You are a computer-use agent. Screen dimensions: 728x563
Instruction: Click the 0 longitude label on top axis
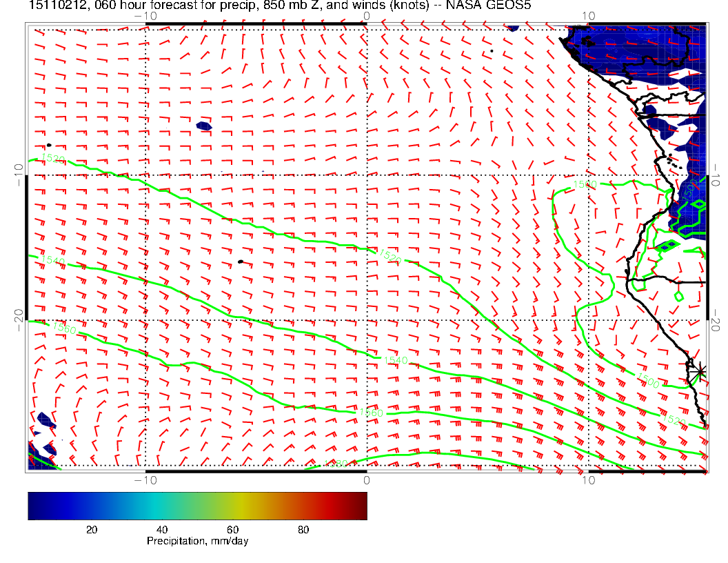pos(366,16)
